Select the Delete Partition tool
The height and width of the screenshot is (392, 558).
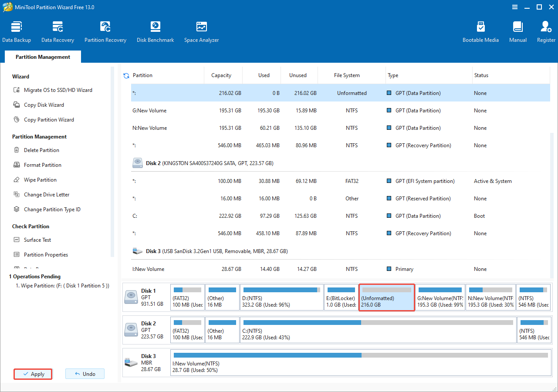point(42,150)
